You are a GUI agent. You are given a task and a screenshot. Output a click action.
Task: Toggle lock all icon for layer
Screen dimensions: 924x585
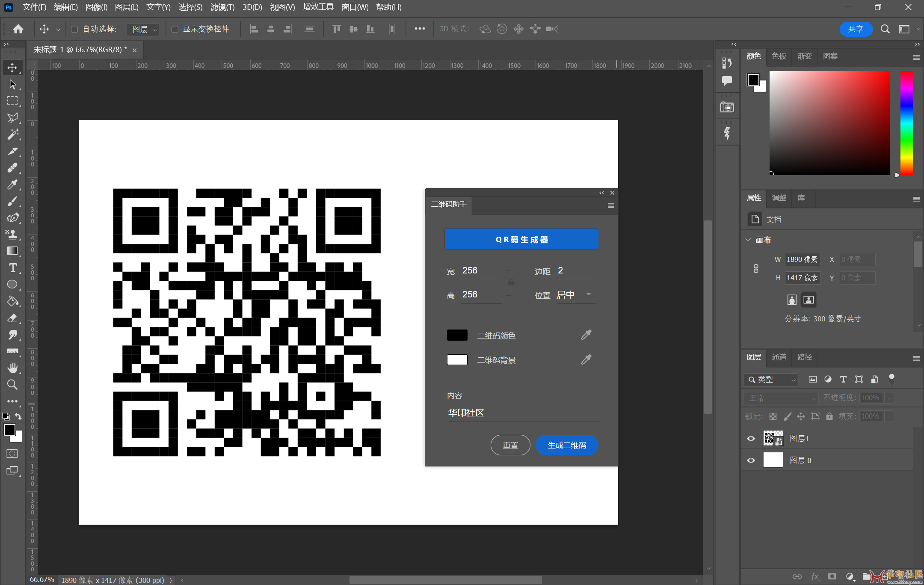[829, 416]
